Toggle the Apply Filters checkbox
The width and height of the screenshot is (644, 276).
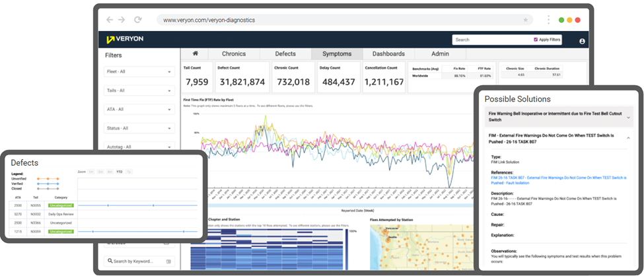pyautogui.click(x=536, y=40)
